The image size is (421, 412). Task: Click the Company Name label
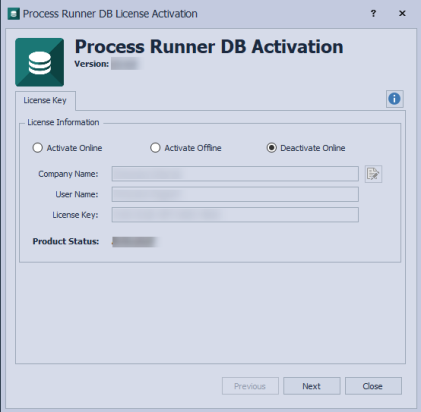pyautogui.click(x=68, y=174)
